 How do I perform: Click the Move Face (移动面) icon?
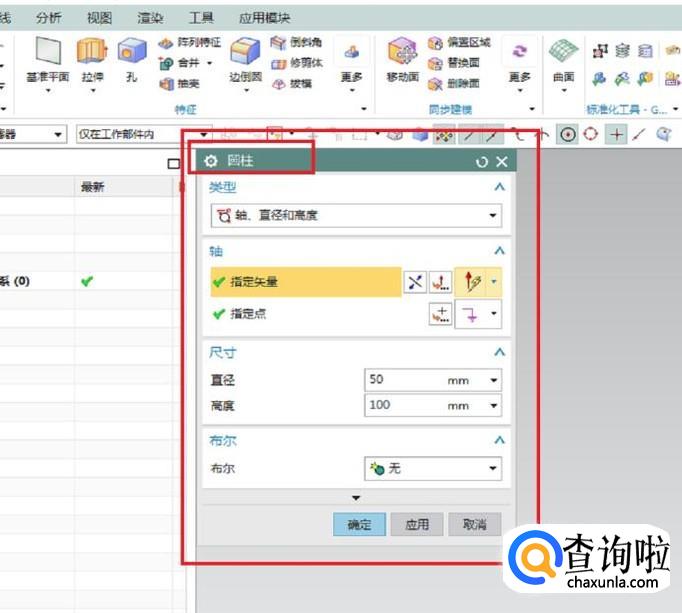pos(402,53)
